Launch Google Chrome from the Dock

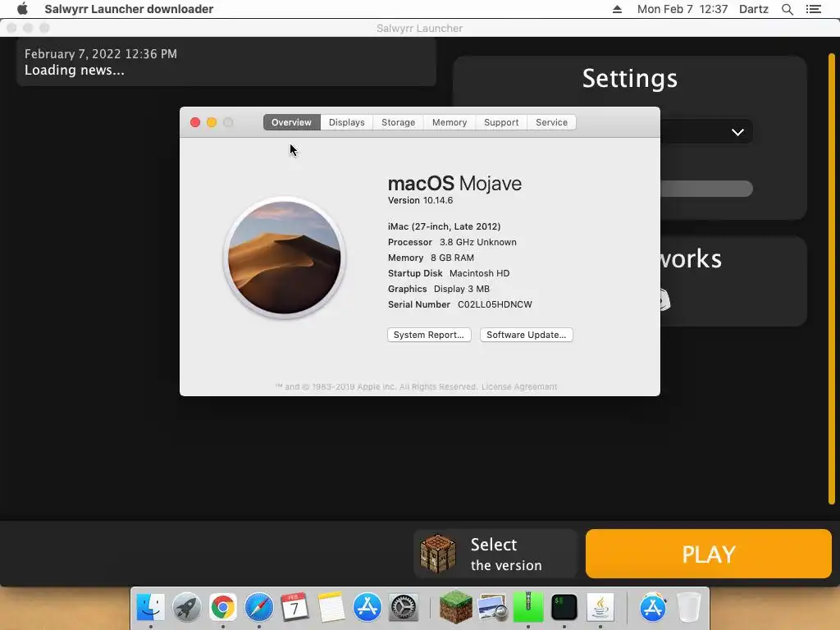[x=223, y=608]
